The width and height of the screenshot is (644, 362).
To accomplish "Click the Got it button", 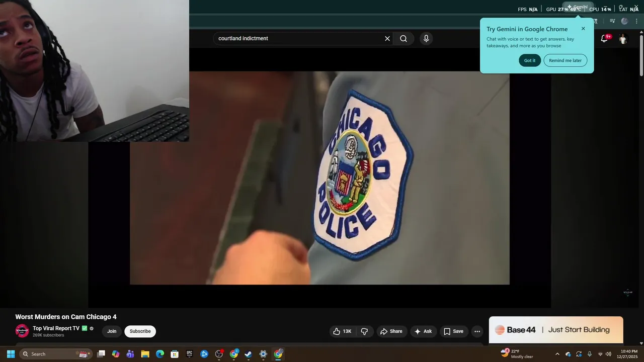I will click(530, 60).
